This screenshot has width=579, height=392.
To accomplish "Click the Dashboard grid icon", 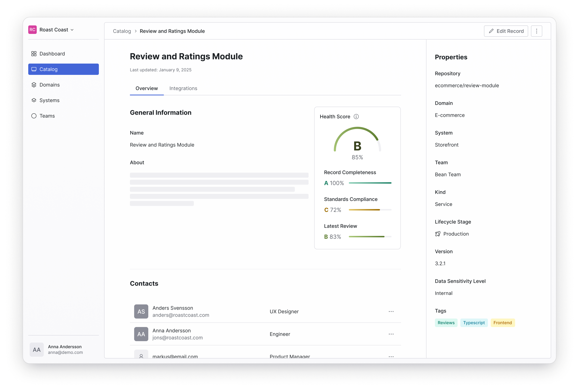I will 34,54.
